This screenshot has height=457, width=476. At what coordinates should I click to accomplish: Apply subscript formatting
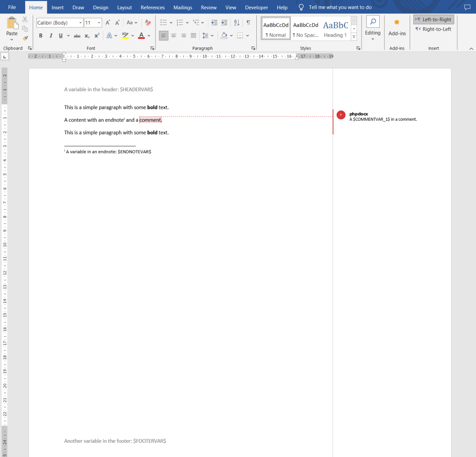pyautogui.click(x=87, y=36)
